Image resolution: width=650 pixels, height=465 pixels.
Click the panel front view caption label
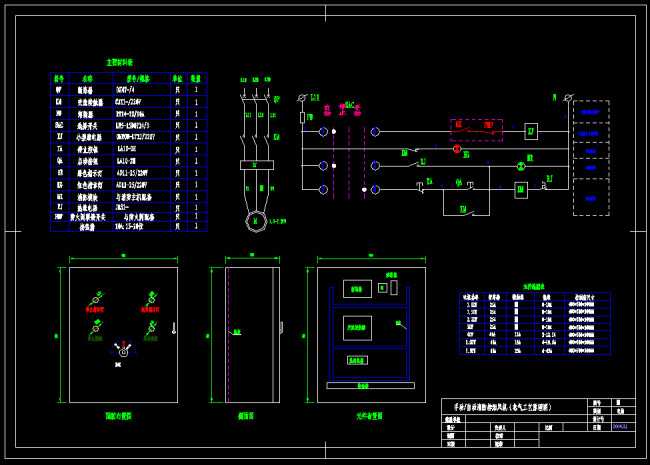[x=118, y=415]
